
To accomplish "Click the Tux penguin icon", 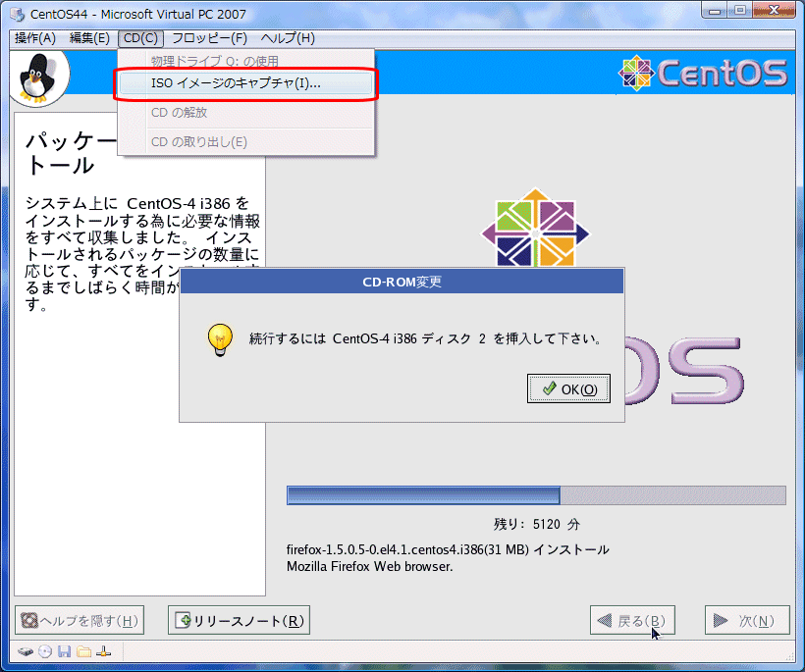I will pyautogui.click(x=36, y=78).
